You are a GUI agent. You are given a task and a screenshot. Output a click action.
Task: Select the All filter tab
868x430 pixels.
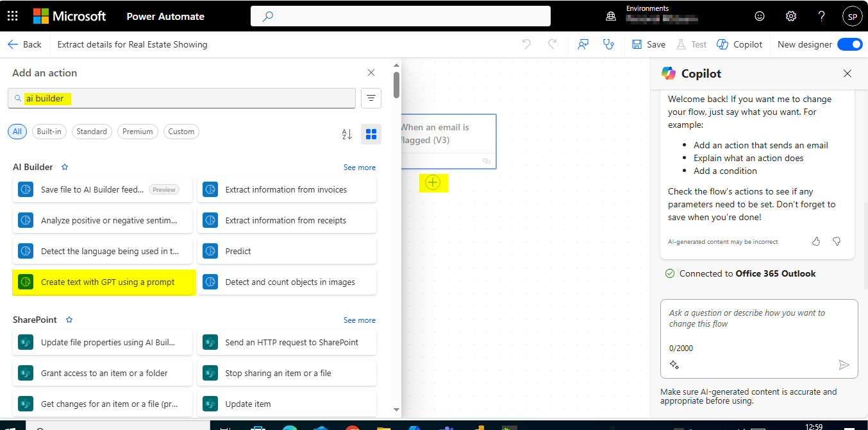pyautogui.click(x=17, y=132)
